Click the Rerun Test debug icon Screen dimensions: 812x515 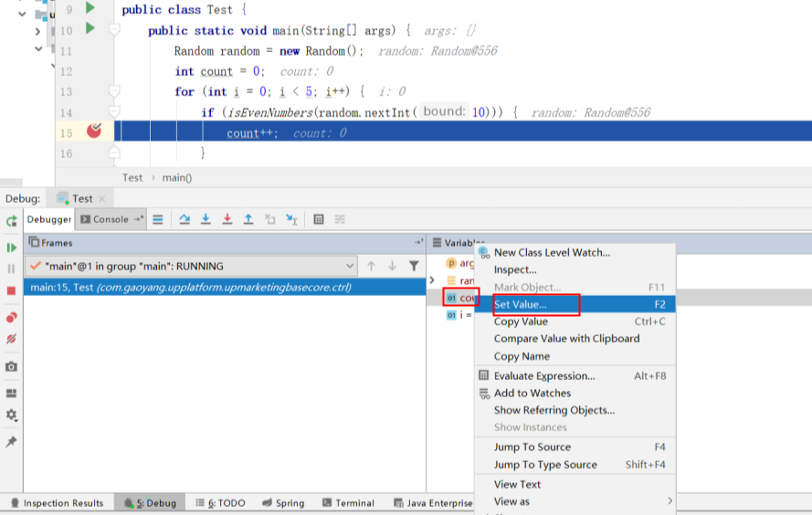coord(11,222)
